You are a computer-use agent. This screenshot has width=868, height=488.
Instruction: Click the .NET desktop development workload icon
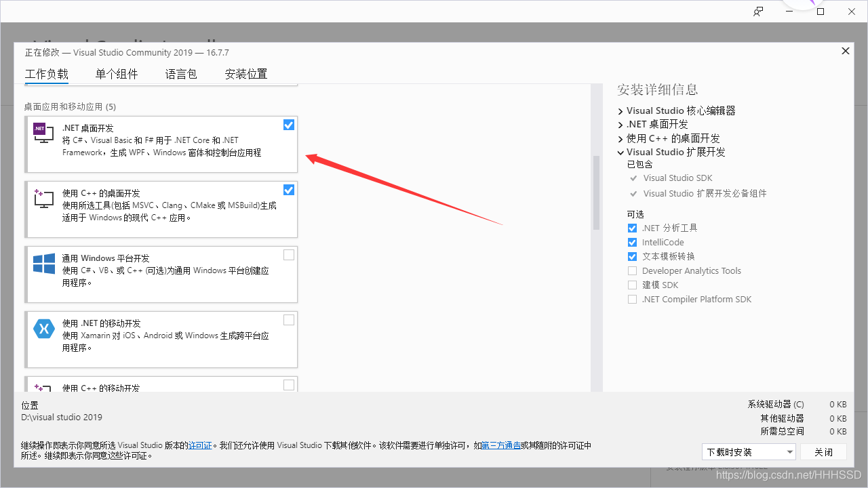pos(43,132)
